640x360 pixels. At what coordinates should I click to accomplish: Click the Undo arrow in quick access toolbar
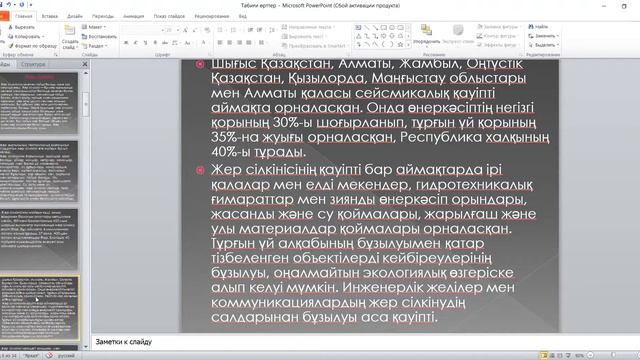9,4
